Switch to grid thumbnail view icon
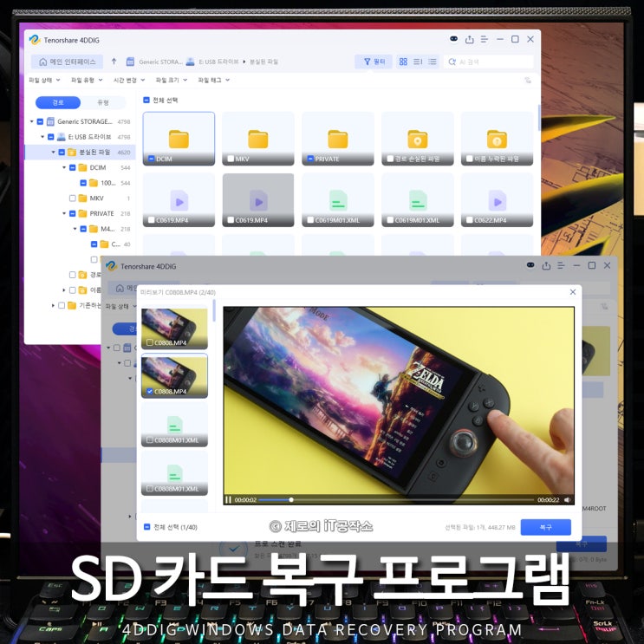This screenshot has width=644, height=644. [403, 62]
